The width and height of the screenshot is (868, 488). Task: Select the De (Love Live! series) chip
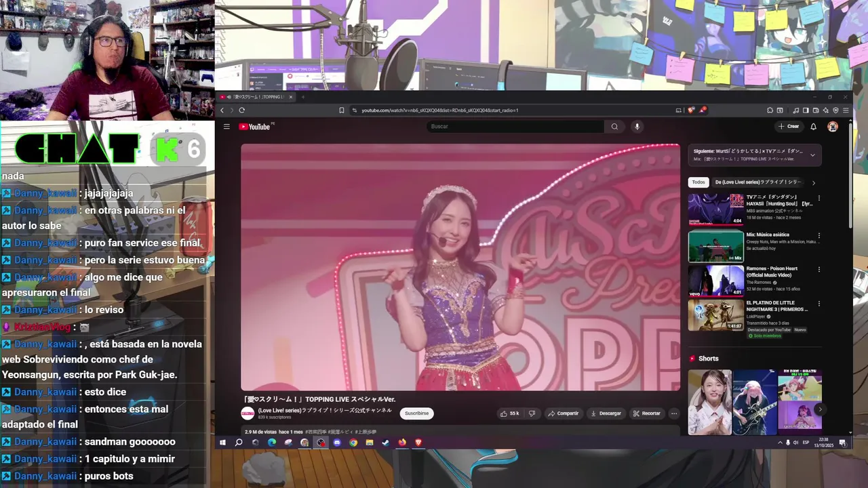coord(757,182)
